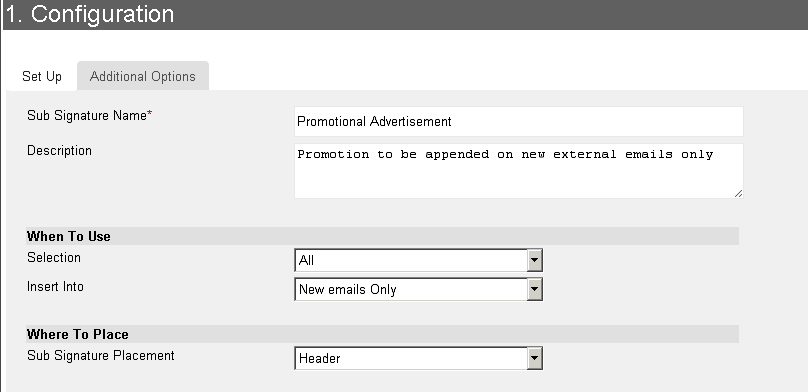Image resolution: width=808 pixels, height=392 pixels.
Task: Click the Sub Signature Placement label
Action: [x=100, y=356]
